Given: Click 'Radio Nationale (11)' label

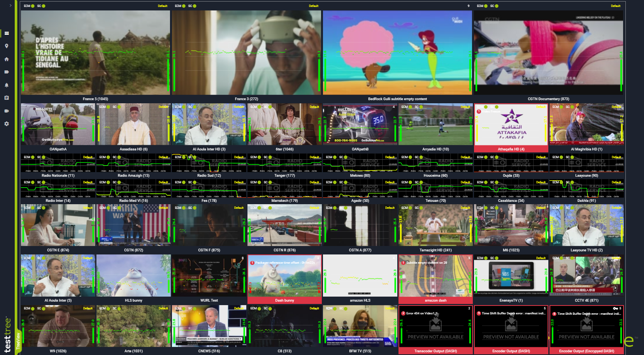Looking at the screenshot, I should click(x=58, y=176).
